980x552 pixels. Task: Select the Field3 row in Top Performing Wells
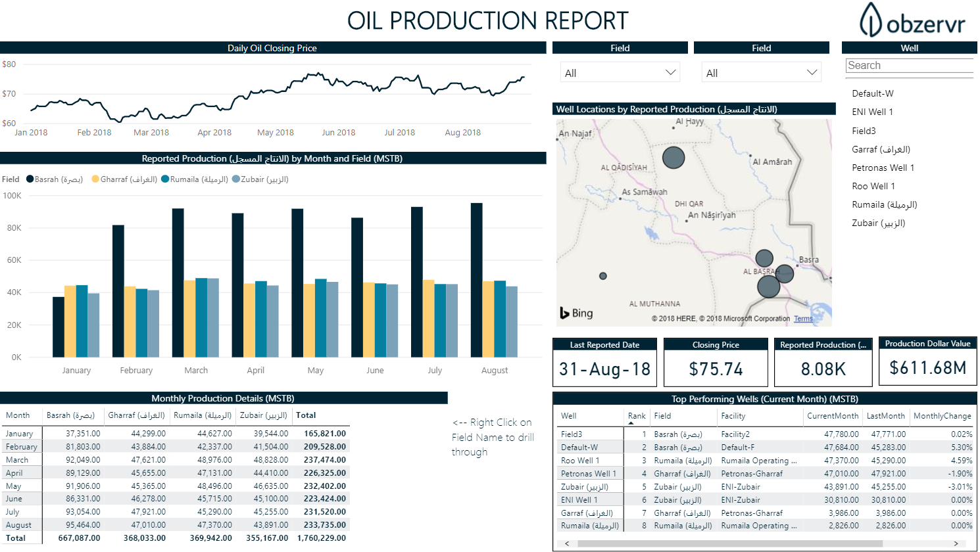tap(766, 434)
